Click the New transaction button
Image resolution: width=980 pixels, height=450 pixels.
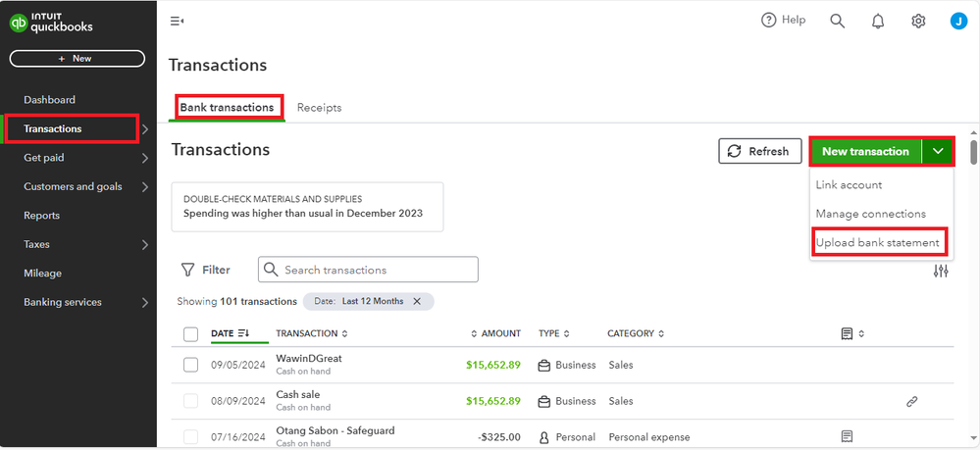(865, 151)
